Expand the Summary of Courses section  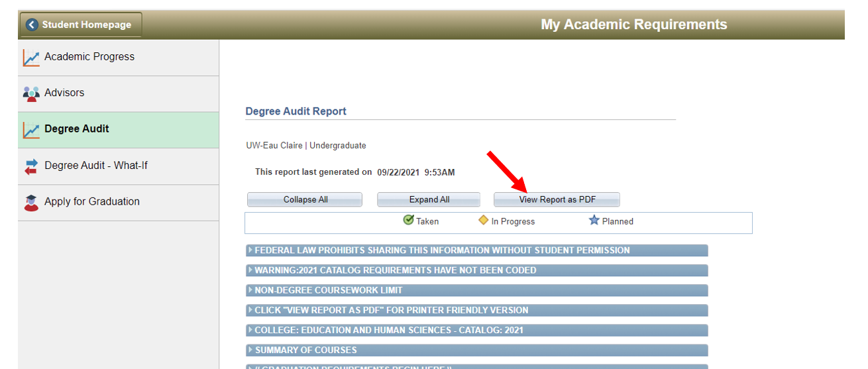click(305, 350)
